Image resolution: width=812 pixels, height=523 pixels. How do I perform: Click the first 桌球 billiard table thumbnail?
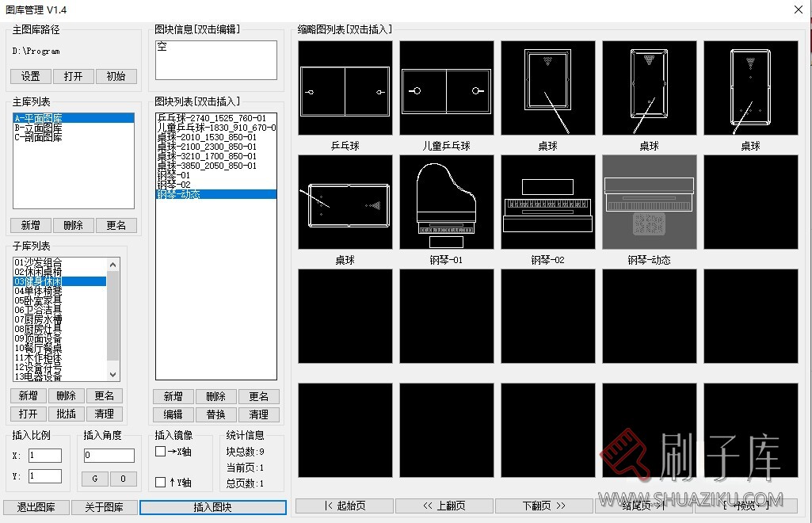[547, 87]
